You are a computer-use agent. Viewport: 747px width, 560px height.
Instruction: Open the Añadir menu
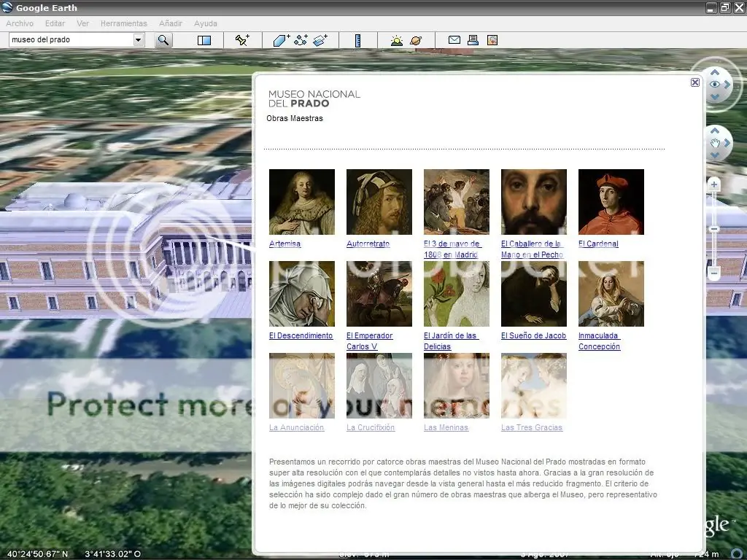click(171, 23)
